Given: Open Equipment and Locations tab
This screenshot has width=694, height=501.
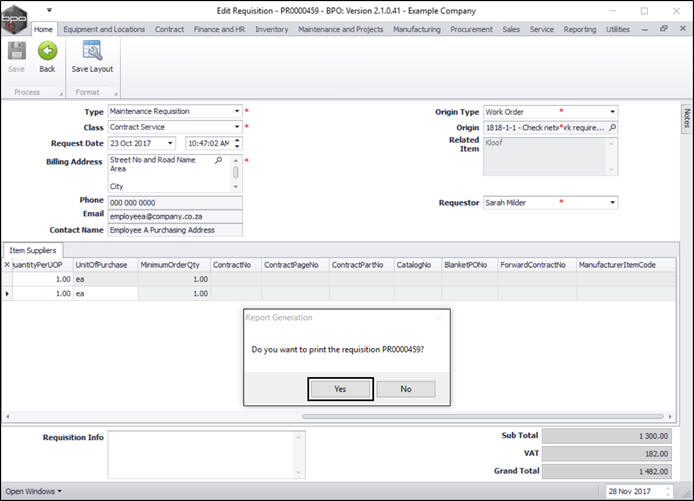Looking at the screenshot, I should point(104,29).
